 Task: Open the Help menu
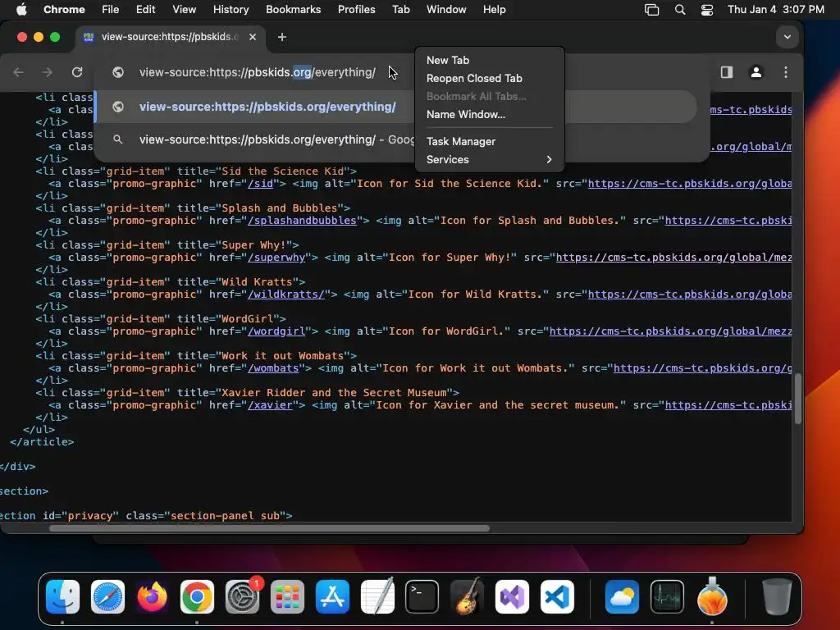[x=494, y=9]
